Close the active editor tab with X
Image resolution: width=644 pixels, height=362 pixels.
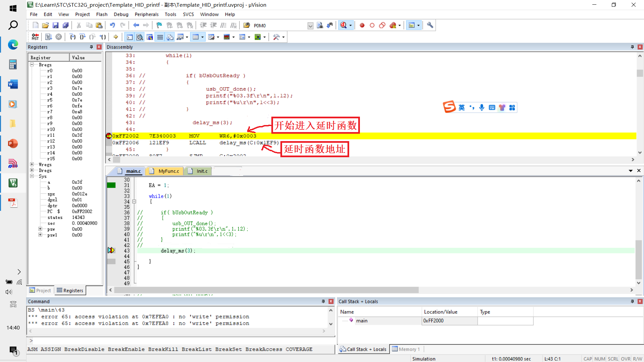(639, 171)
